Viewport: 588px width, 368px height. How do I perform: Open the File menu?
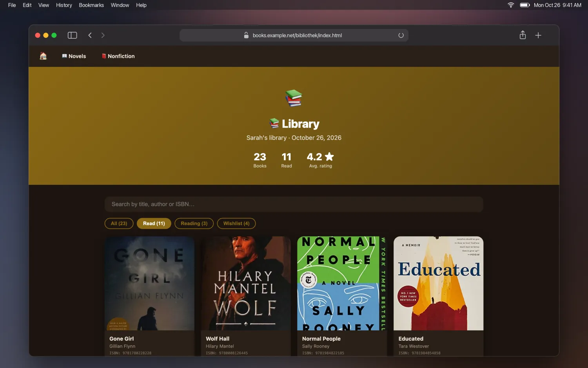coord(12,5)
